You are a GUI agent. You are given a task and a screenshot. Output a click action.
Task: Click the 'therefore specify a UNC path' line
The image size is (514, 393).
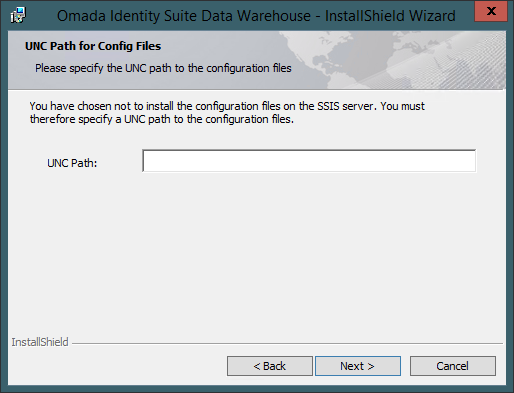coord(162,119)
